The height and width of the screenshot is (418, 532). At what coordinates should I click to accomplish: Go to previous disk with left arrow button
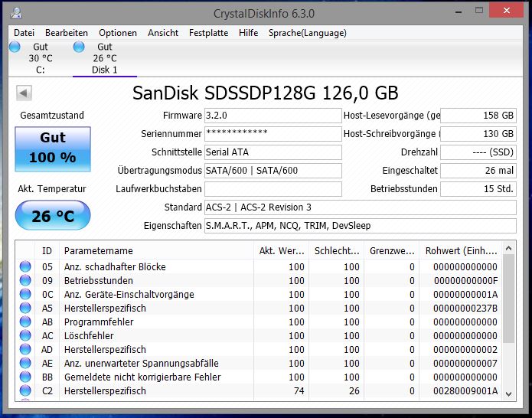[24, 93]
